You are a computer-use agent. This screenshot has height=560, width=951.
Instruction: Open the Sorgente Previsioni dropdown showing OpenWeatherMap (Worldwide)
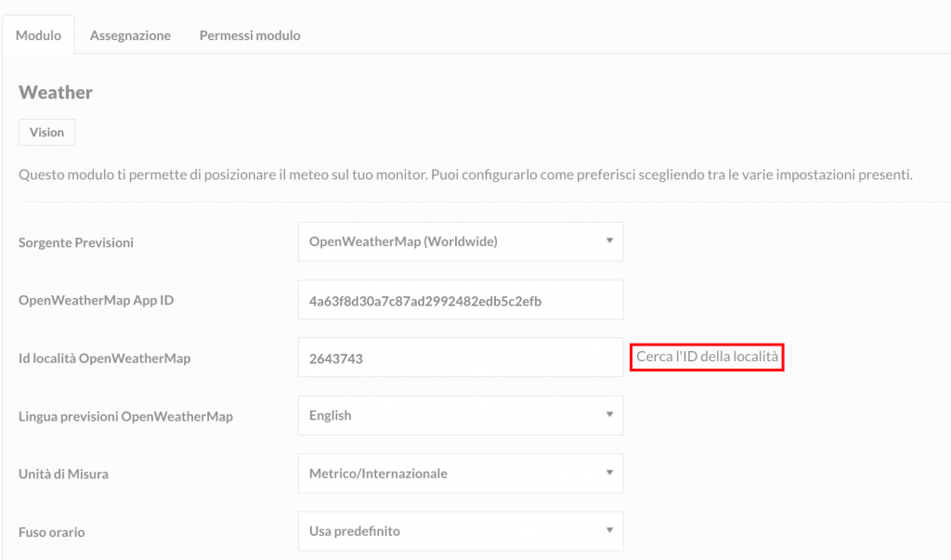click(461, 241)
